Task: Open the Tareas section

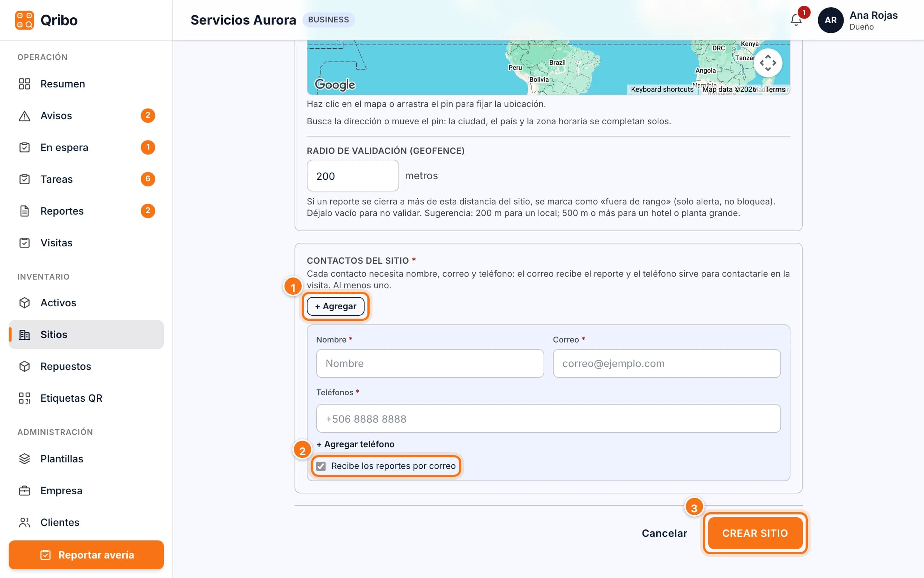Action: 86,179
